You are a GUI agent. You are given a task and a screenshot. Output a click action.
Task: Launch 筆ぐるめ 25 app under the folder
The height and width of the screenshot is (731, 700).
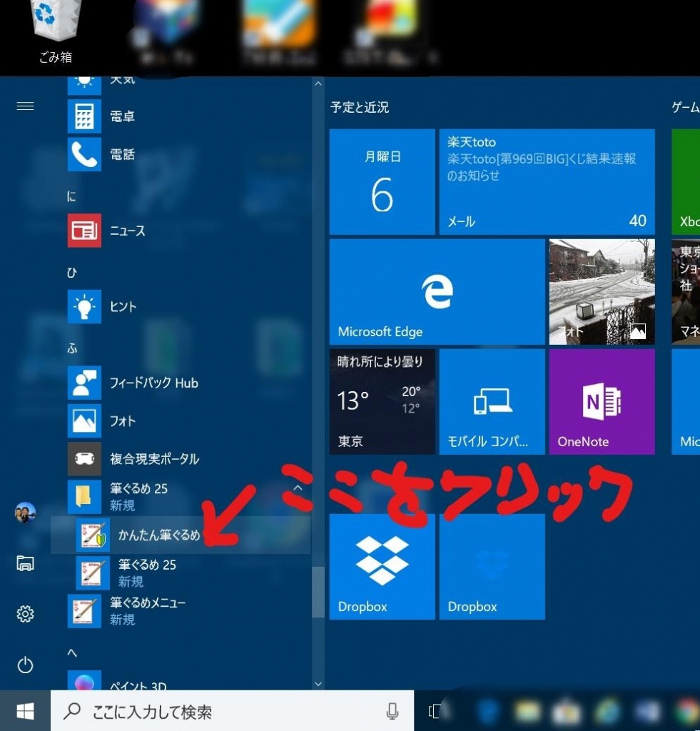click(x=93, y=573)
